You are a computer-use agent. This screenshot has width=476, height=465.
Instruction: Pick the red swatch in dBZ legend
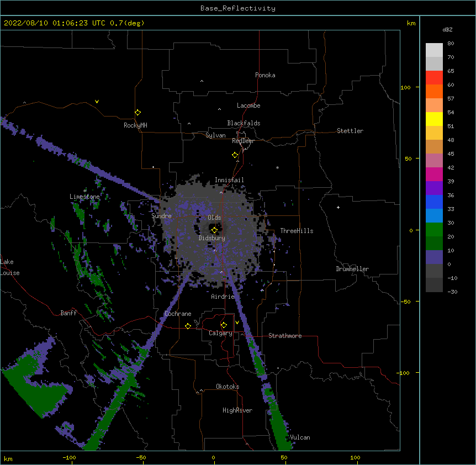434,77
